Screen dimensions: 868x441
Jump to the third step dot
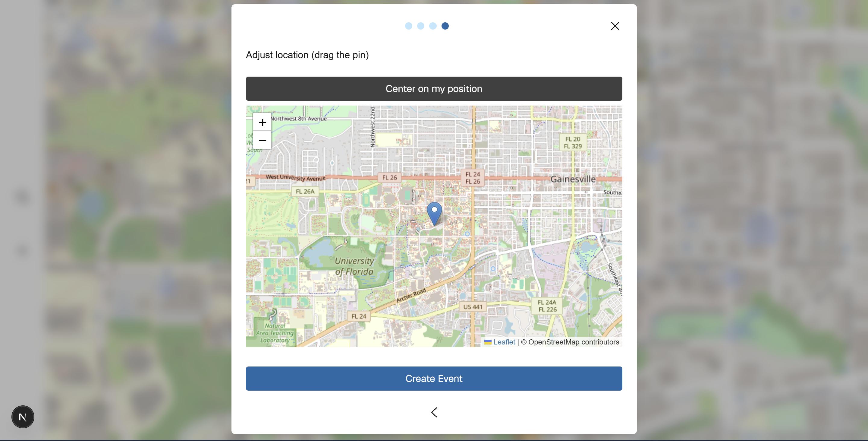[x=433, y=26]
